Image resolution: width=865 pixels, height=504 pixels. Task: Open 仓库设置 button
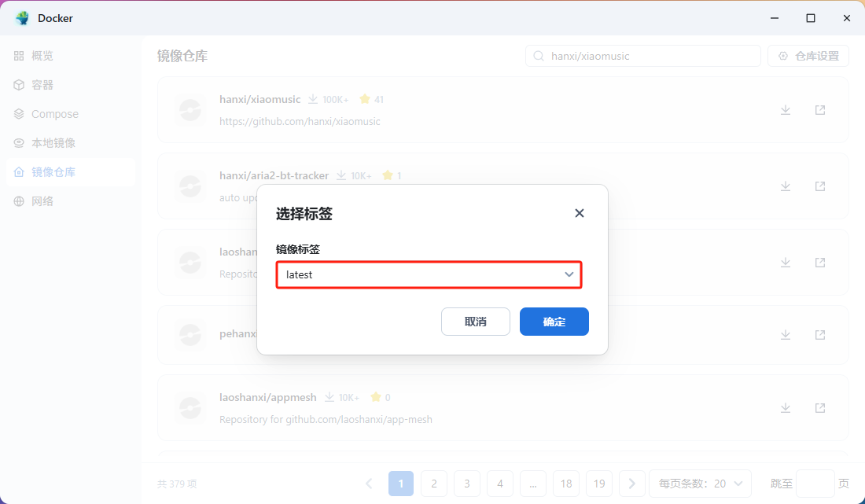(808, 56)
